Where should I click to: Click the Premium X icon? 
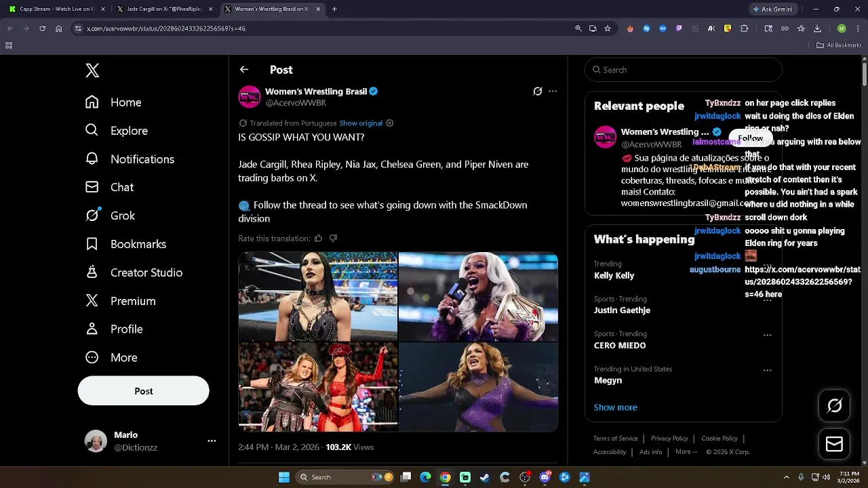(92, 301)
